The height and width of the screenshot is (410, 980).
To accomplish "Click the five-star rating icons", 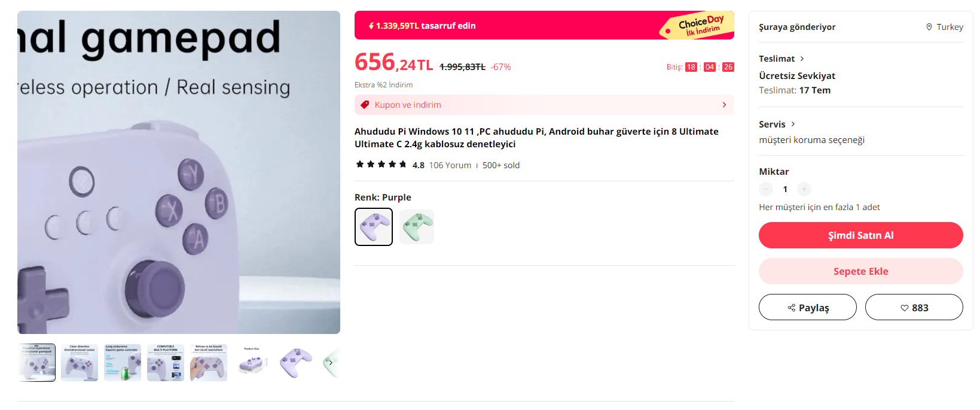I will click(x=381, y=165).
